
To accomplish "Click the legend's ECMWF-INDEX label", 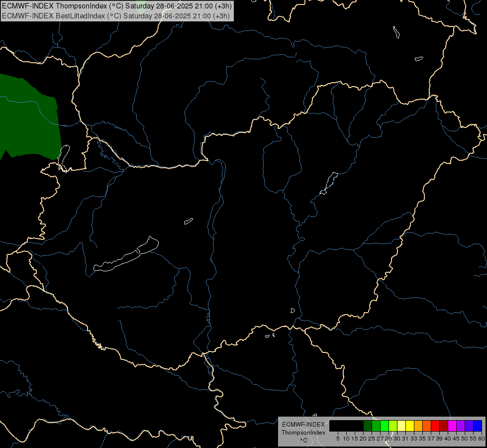I will point(303,425).
